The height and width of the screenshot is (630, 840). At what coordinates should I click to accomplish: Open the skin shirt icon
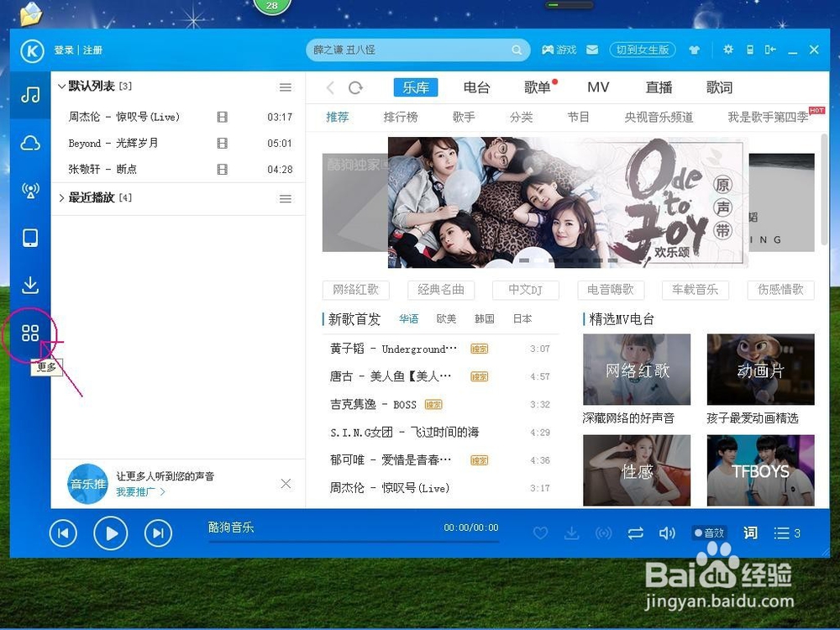[x=695, y=50]
